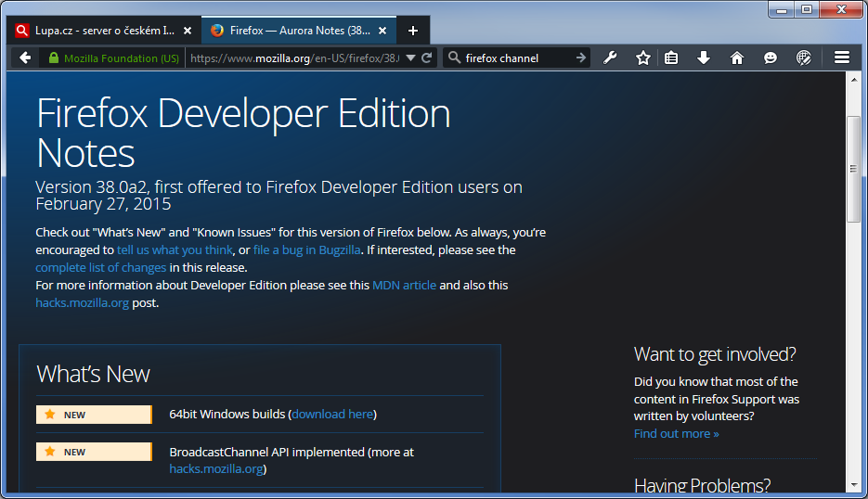The height and width of the screenshot is (499, 868).
Task: Maximize the browser window
Action: [x=807, y=9]
